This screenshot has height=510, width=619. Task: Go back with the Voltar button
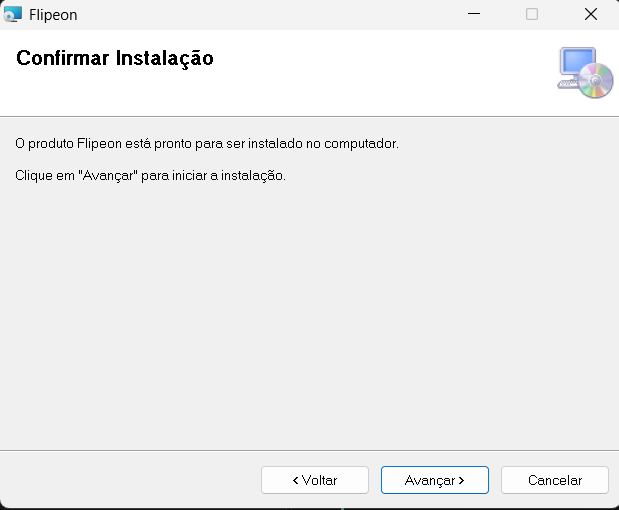(x=315, y=480)
